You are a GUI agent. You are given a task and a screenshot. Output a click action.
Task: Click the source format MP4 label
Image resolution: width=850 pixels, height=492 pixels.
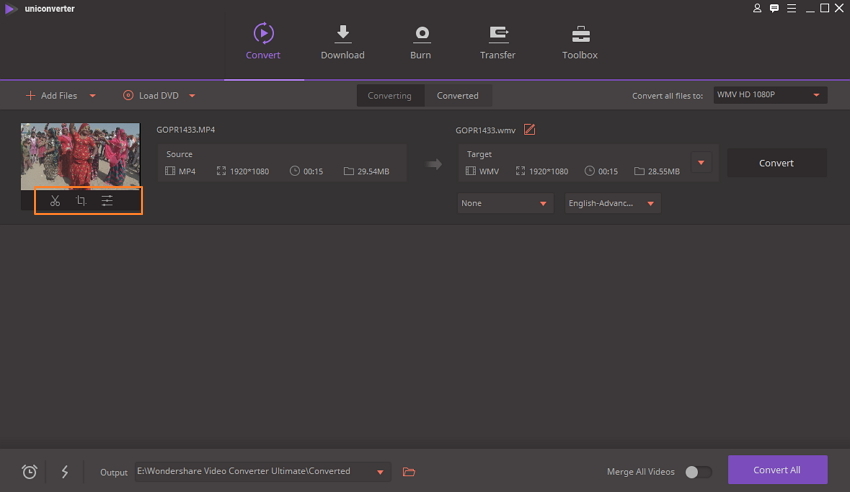187,171
